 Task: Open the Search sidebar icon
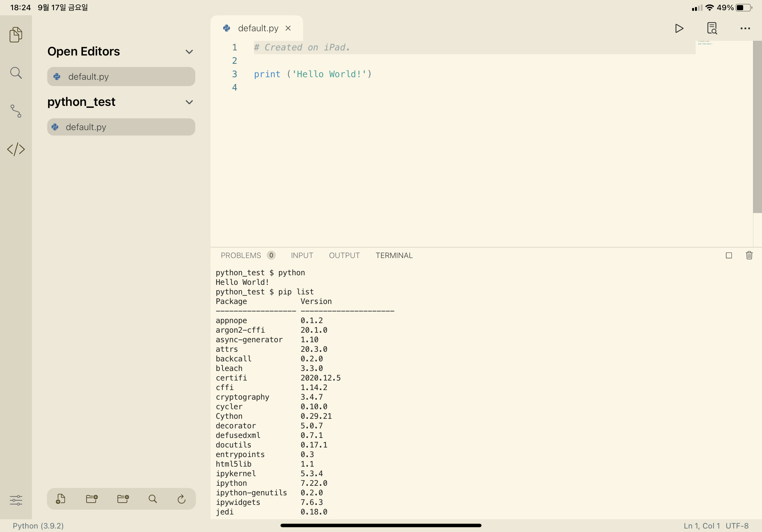tap(16, 73)
